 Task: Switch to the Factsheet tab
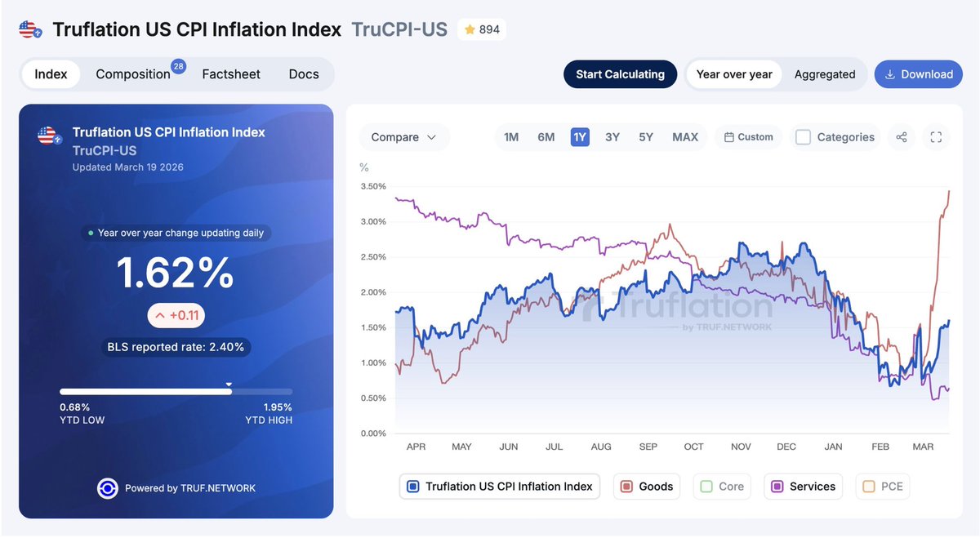click(x=231, y=74)
